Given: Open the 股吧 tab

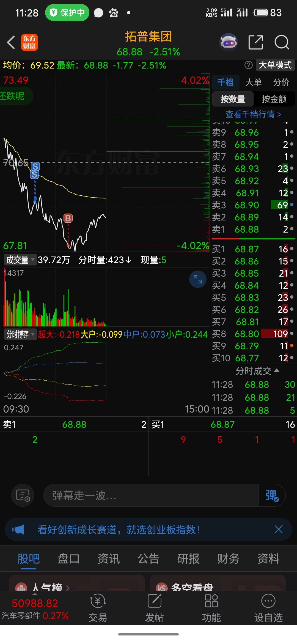Looking at the screenshot, I should (x=29, y=559).
